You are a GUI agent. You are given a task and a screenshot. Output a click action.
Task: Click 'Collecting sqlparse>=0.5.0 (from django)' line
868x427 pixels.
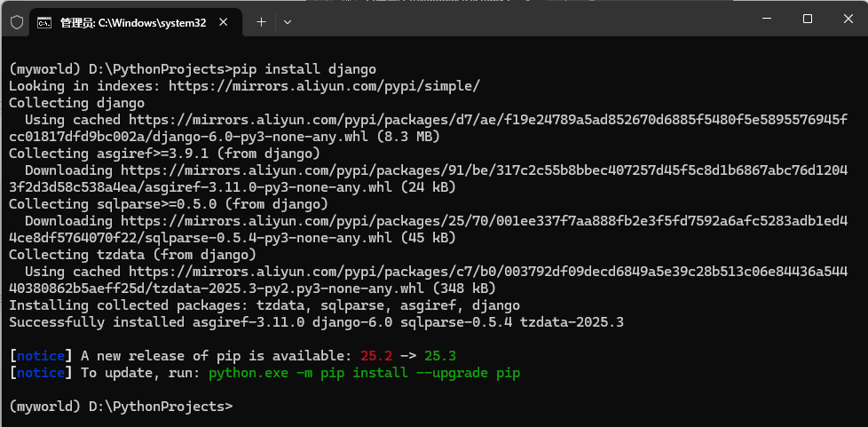click(x=169, y=204)
